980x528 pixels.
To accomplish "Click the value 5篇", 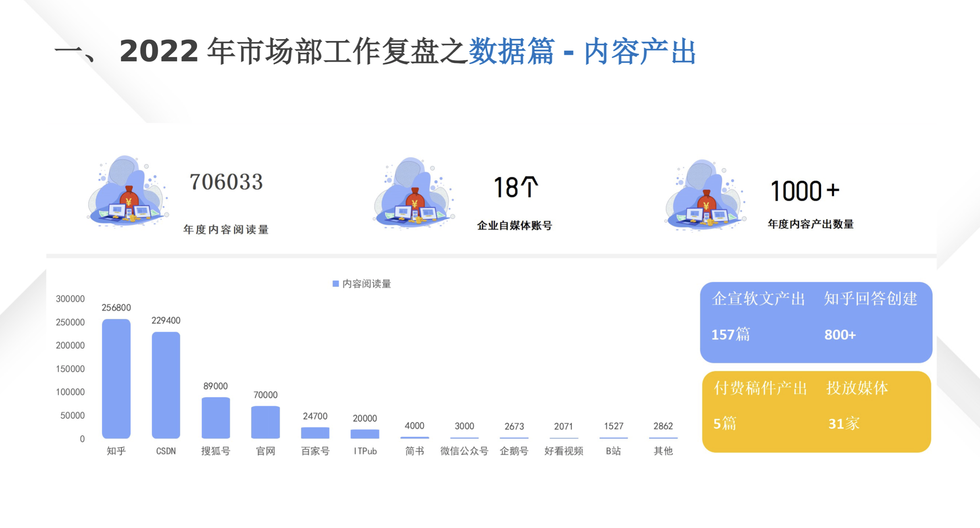I will (x=725, y=424).
